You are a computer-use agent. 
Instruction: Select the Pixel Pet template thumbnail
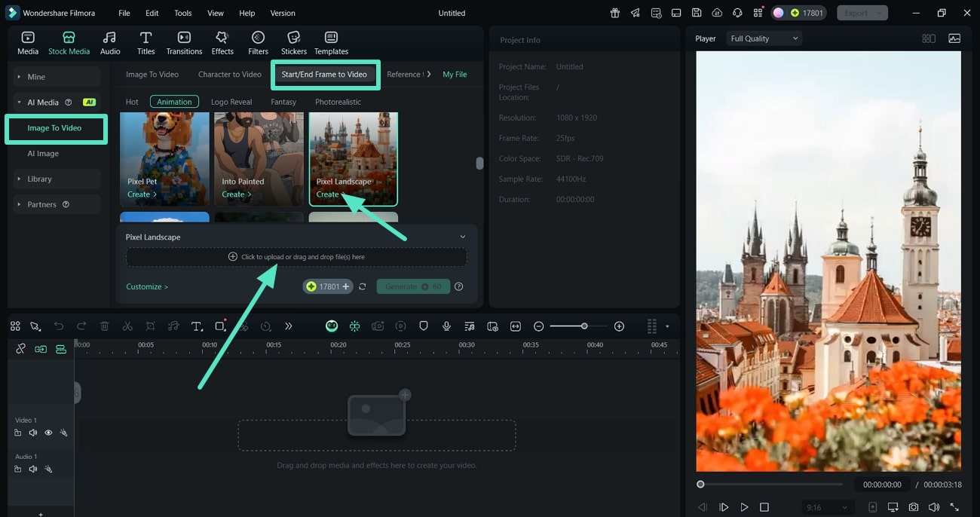(165, 158)
